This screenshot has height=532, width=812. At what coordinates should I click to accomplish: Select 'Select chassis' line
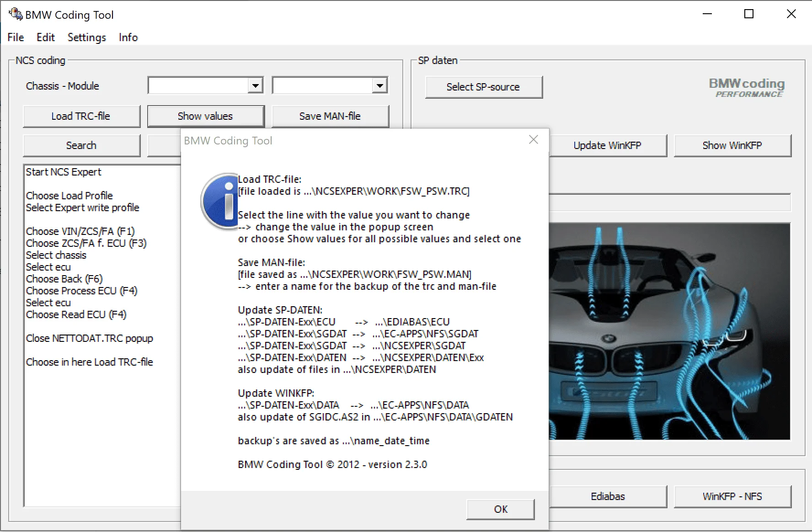(x=56, y=255)
